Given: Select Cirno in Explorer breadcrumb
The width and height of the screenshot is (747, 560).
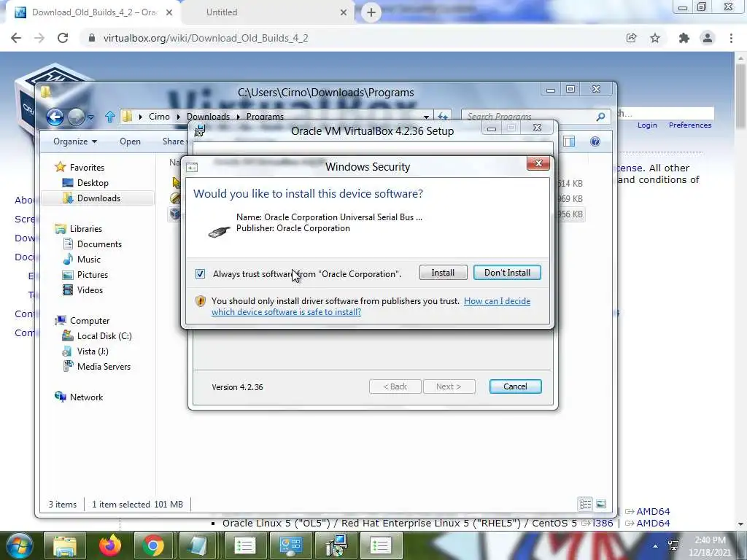Looking at the screenshot, I should [159, 117].
